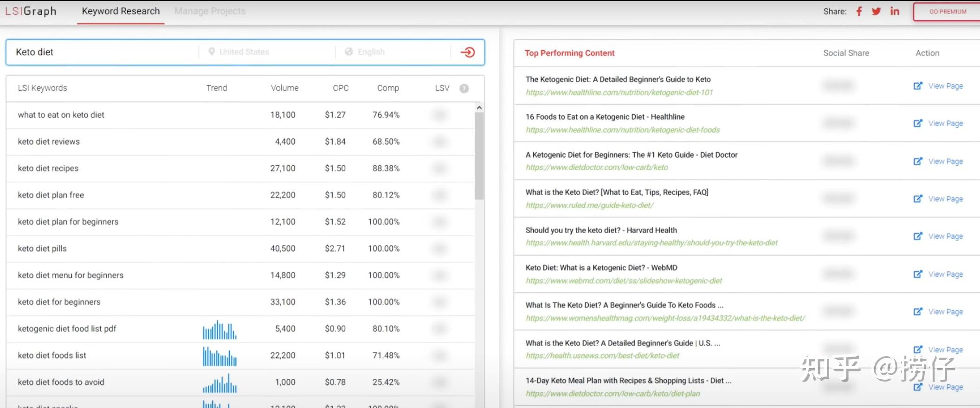Click volume value 40,500

tap(283, 249)
